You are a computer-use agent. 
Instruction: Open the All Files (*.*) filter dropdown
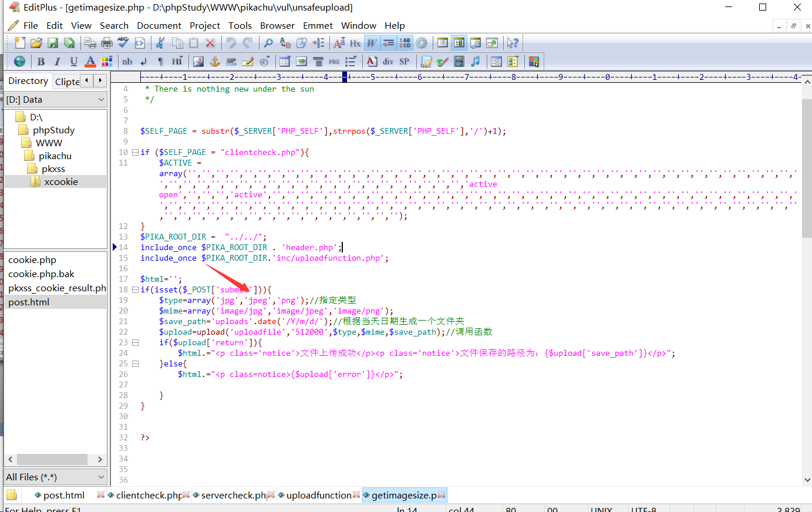coord(56,477)
